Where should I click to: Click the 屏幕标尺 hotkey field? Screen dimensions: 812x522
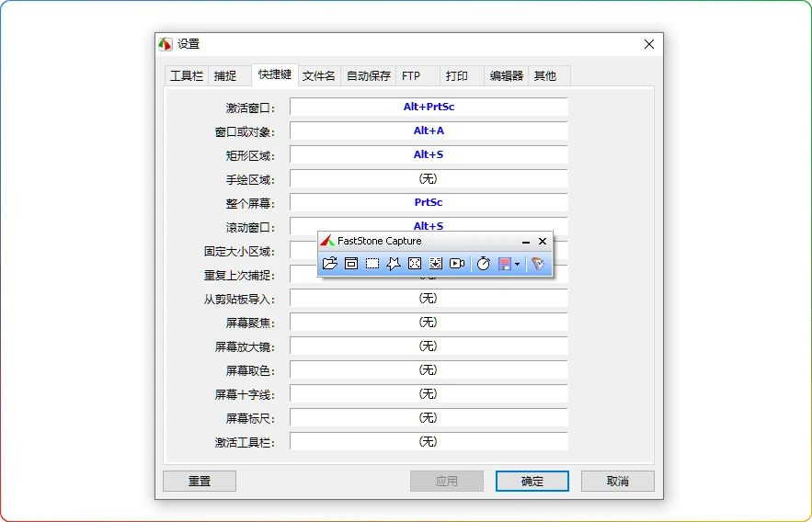pos(429,417)
